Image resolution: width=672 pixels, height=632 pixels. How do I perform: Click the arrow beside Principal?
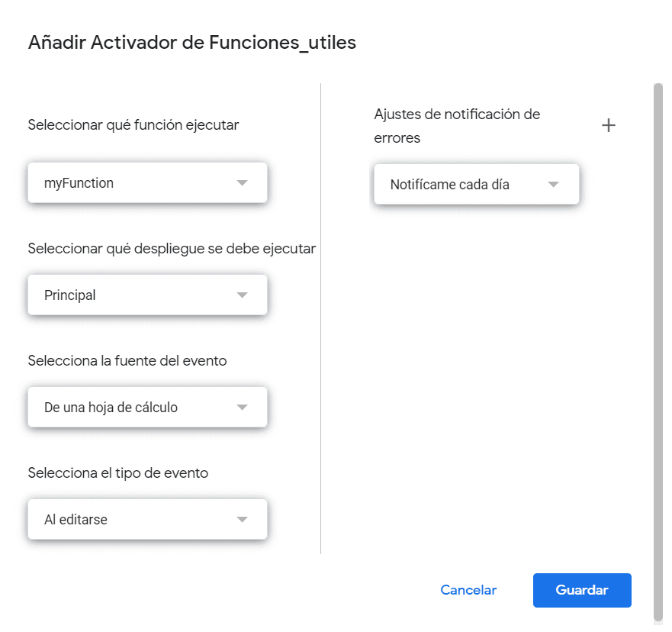pos(242,295)
